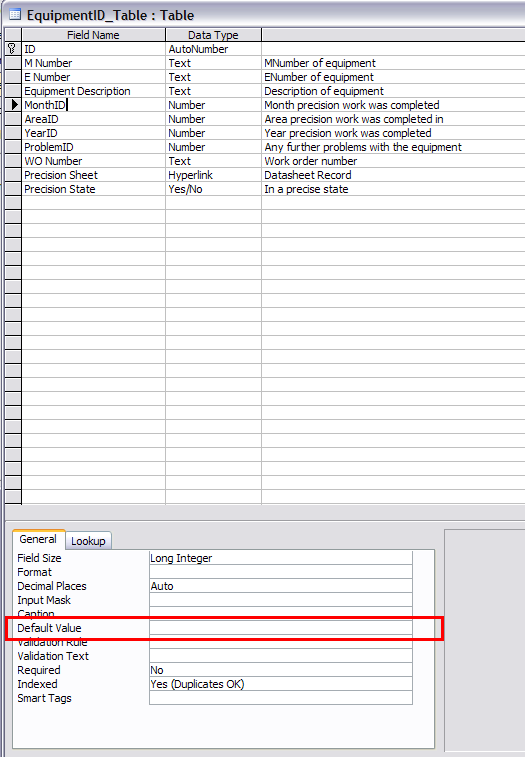Switch to the General tab

point(38,539)
